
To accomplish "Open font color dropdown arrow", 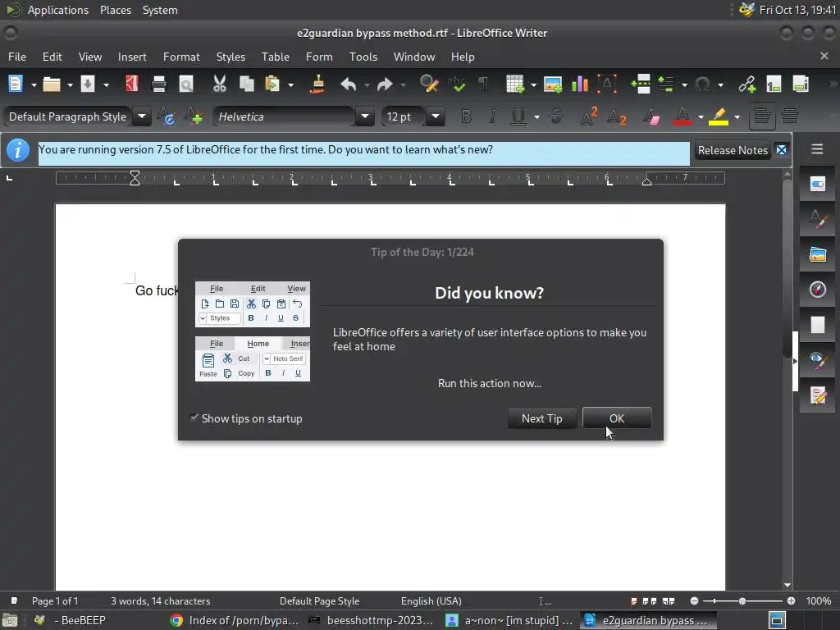I will [x=701, y=116].
